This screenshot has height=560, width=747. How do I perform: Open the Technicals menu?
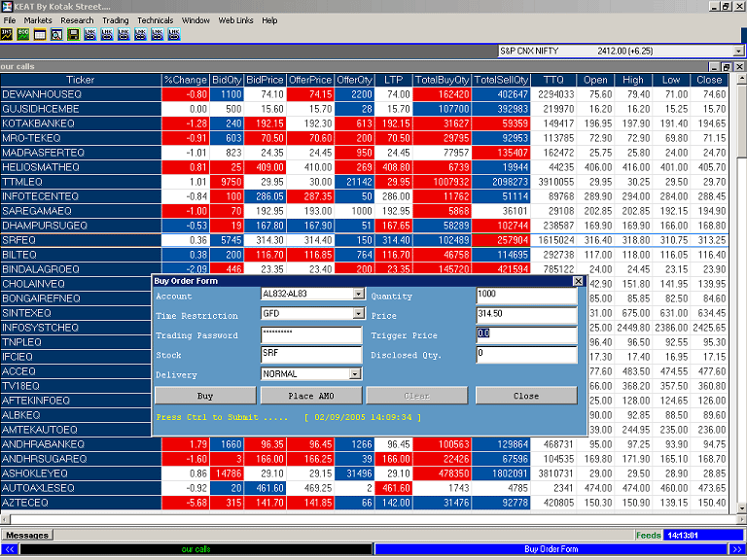[156, 20]
